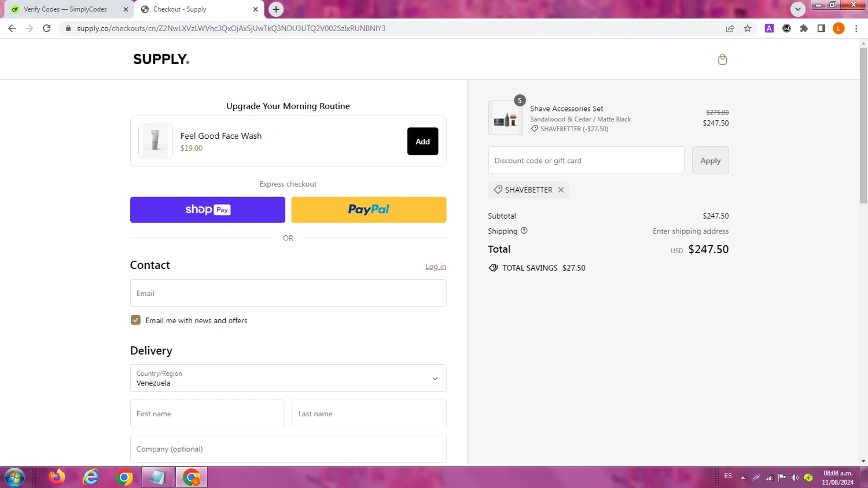Close the Checkout - Supply tab
The image size is (868, 488).
point(255,9)
